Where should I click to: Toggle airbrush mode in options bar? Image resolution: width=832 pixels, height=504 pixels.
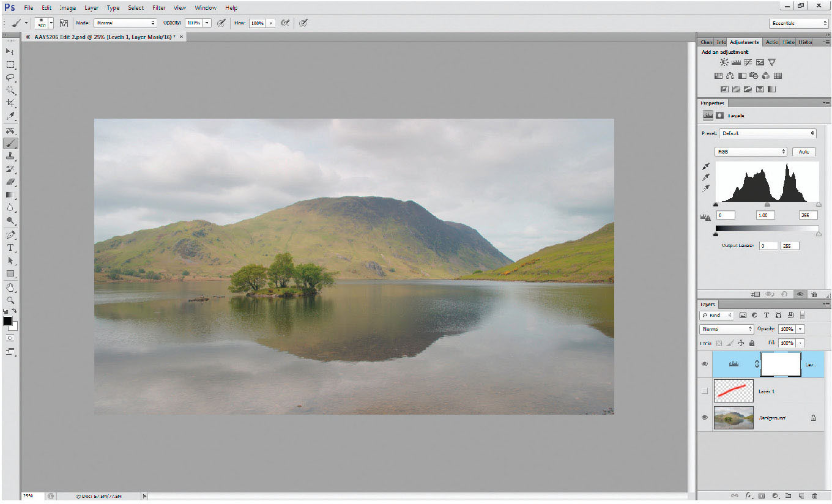tap(284, 23)
